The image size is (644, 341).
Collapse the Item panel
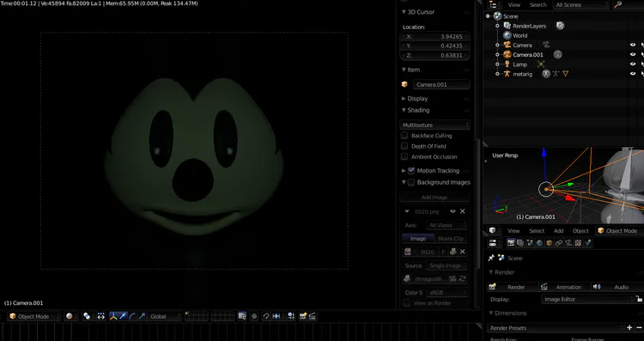tap(404, 70)
